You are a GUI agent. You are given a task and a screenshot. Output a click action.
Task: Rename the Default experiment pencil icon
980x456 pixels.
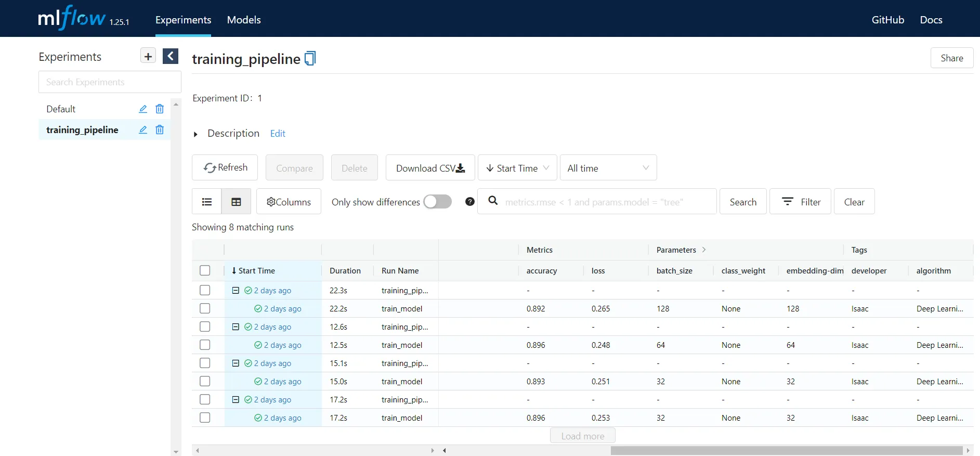point(143,109)
